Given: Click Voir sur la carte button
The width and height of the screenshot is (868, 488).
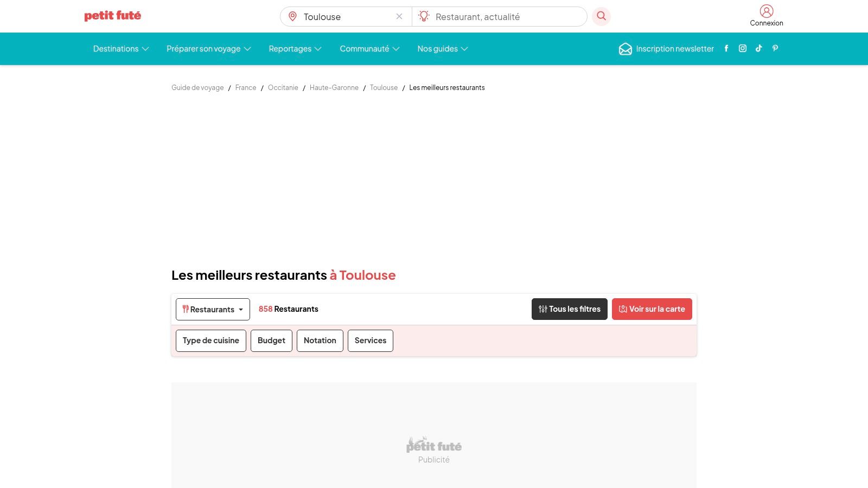Looking at the screenshot, I should click(x=652, y=309).
